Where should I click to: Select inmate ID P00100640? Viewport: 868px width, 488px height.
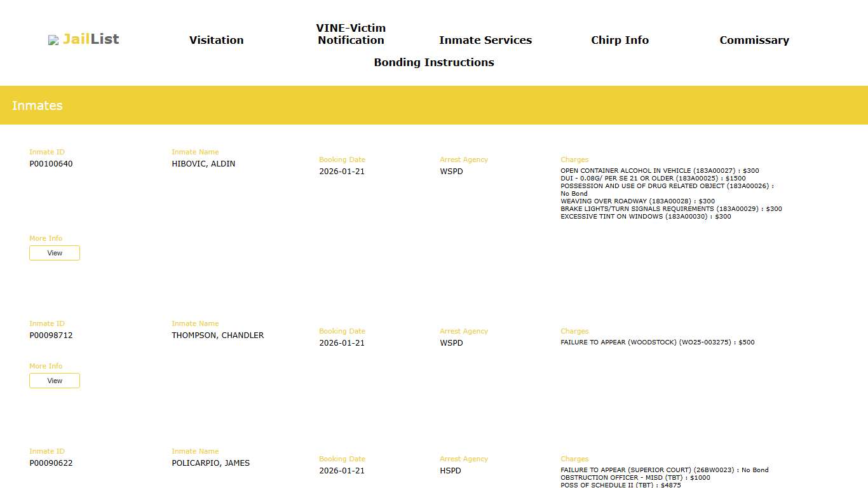(x=51, y=164)
